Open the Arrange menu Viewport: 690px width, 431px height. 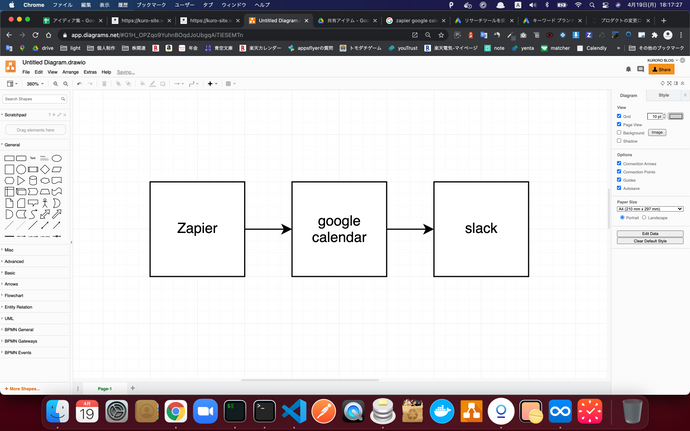(x=70, y=72)
